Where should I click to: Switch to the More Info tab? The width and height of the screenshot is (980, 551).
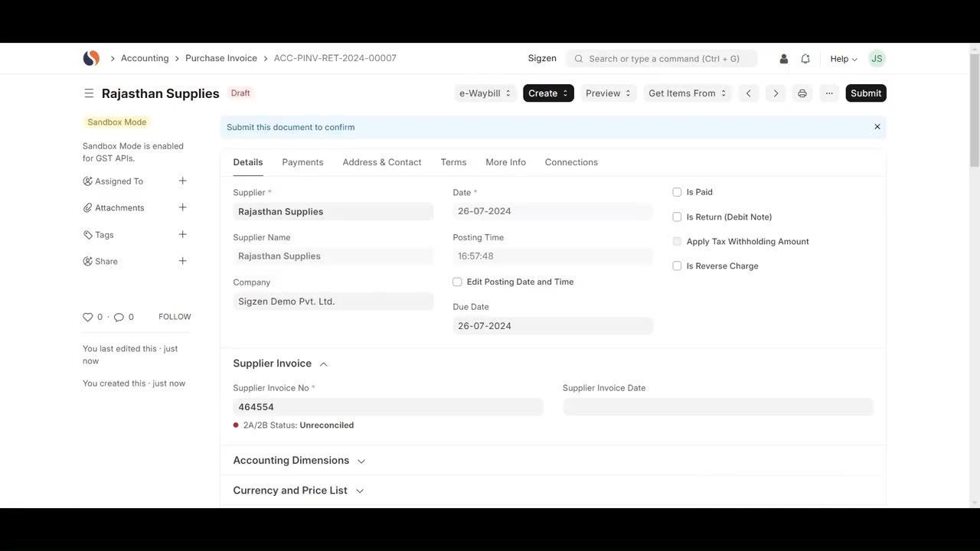tap(505, 162)
